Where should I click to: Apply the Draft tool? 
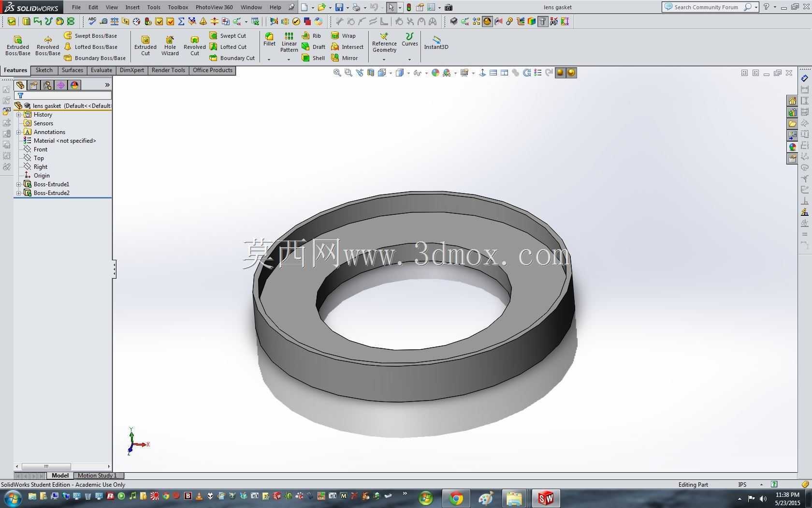(313, 47)
